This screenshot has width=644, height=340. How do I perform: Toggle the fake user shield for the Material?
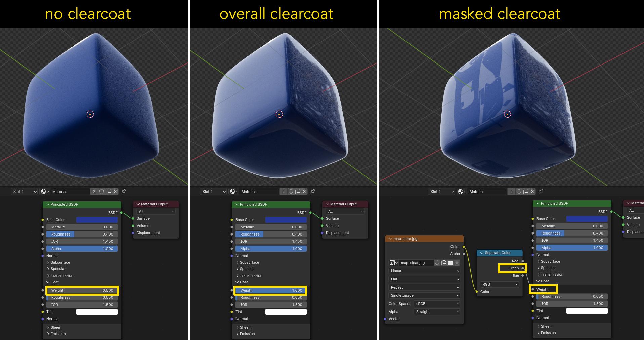[102, 191]
